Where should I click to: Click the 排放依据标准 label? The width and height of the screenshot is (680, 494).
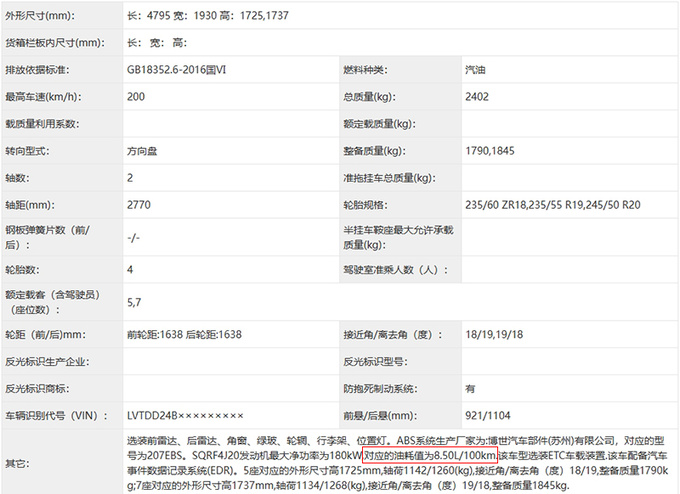37,70
